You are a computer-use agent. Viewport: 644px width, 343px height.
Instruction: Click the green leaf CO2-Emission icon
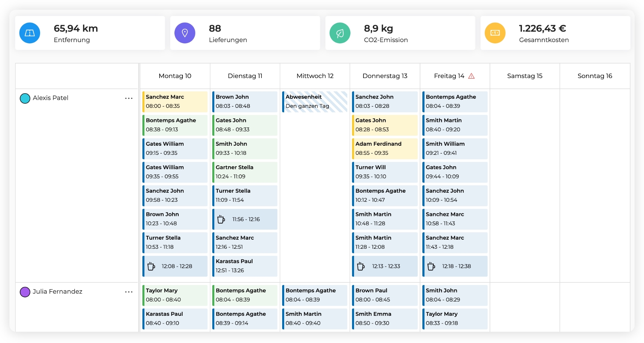[x=340, y=33]
